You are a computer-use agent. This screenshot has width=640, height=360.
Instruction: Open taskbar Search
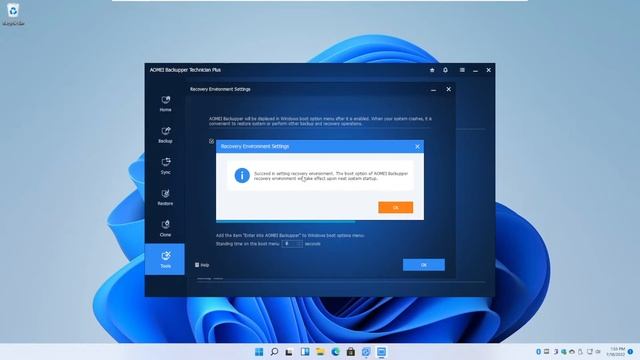(274, 352)
